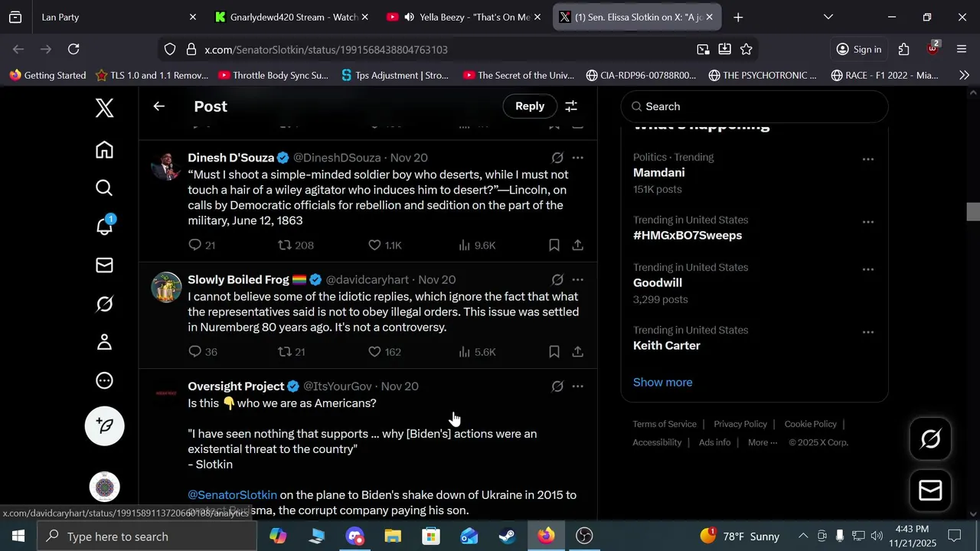View analytics 9.6K on Dinesh D'Souza post
This screenshot has width=980, height=551.
click(477, 245)
